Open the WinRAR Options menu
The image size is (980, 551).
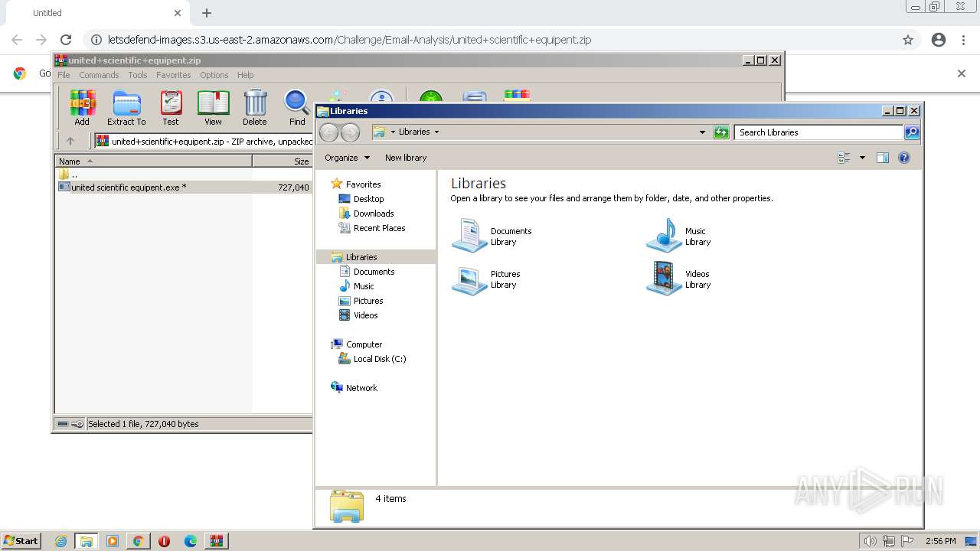[x=214, y=75]
